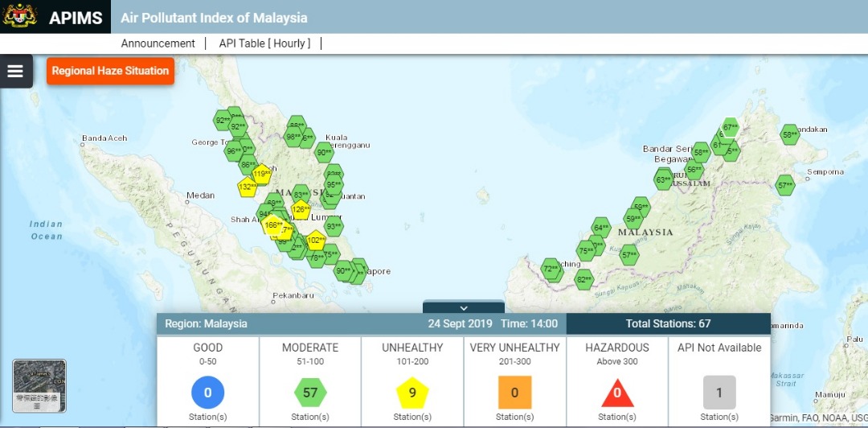Image resolution: width=868 pixels, height=428 pixels.
Task: Click the grey API Not Available square
Action: click(719, 393)
